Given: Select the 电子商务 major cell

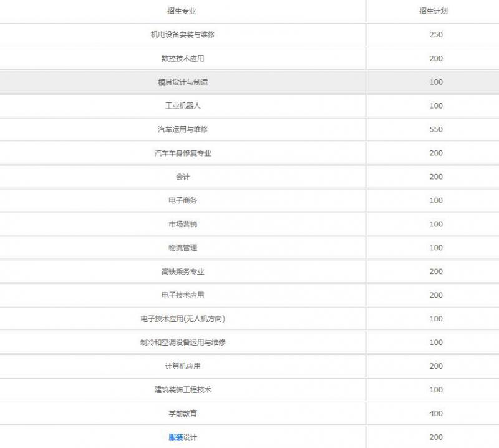Looking at the screenshot, I should point(182,201).
